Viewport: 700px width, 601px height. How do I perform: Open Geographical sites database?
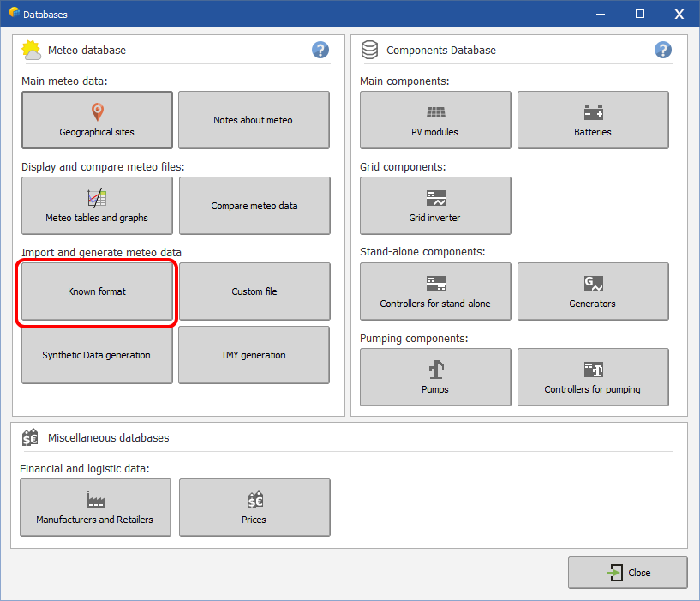(x=97, y=120)
